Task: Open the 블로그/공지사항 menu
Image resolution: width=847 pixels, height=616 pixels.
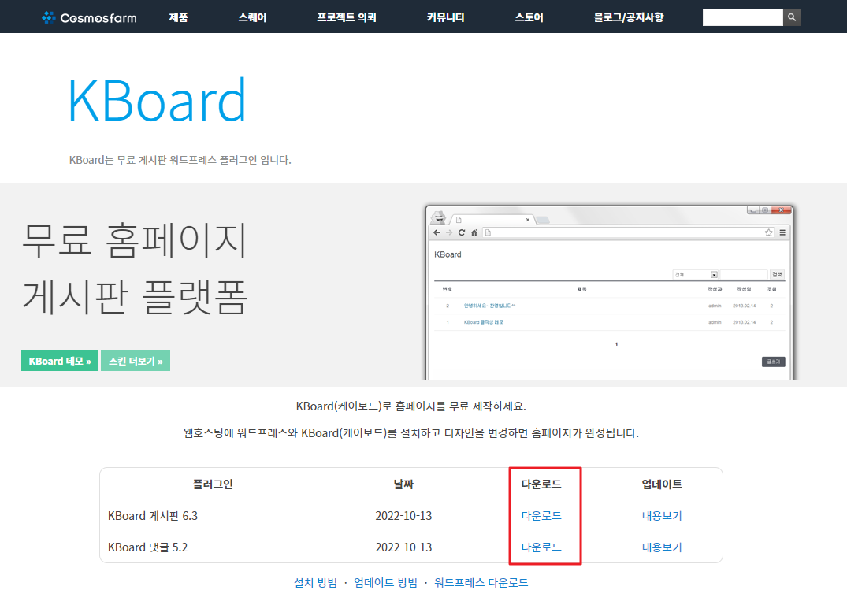Action: [x=629, y=17]
